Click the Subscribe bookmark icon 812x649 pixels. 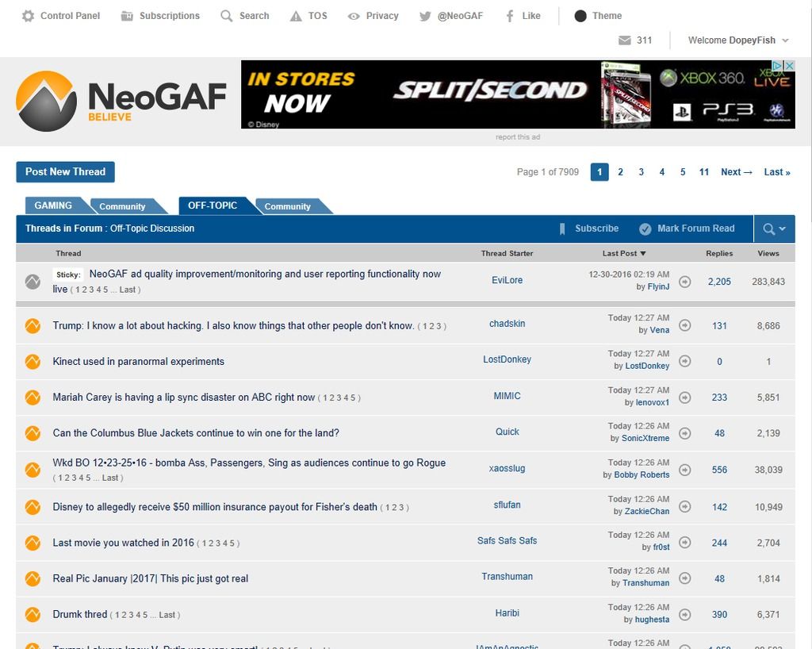[562, 229]
